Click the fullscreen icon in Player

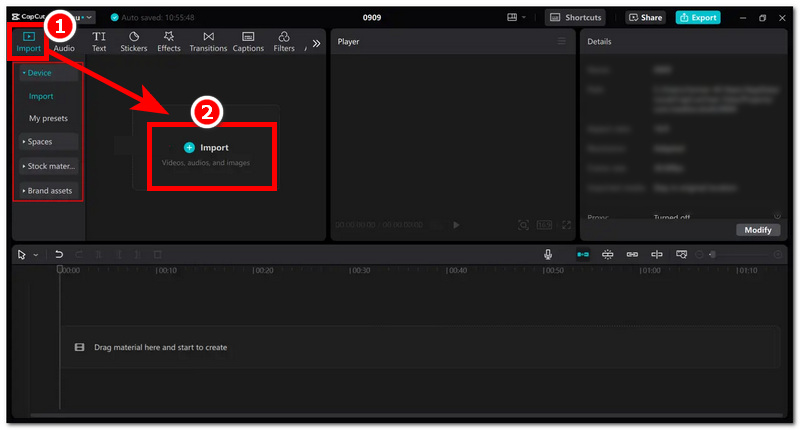pos(566,225)
